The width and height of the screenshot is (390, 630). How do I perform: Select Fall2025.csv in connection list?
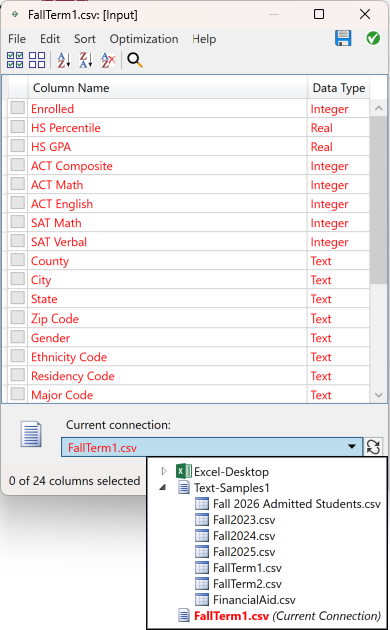pyautogui.click(x=244, y=552)
